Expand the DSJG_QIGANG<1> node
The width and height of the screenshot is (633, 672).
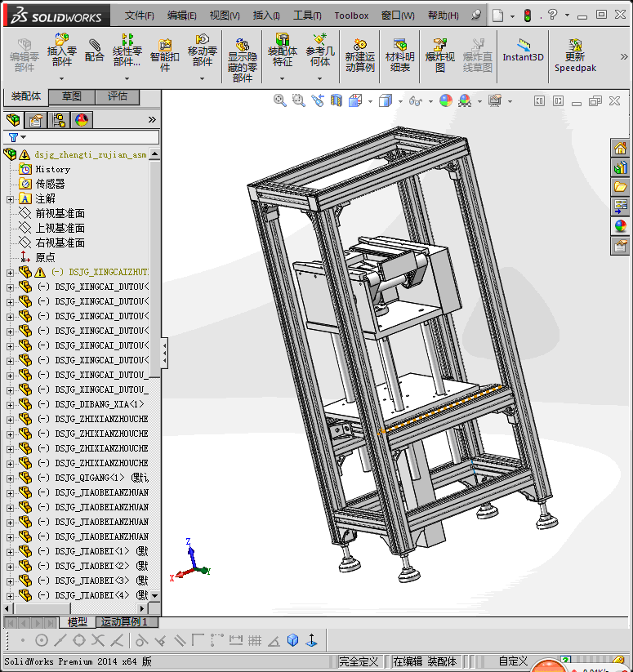coord(10,478)
